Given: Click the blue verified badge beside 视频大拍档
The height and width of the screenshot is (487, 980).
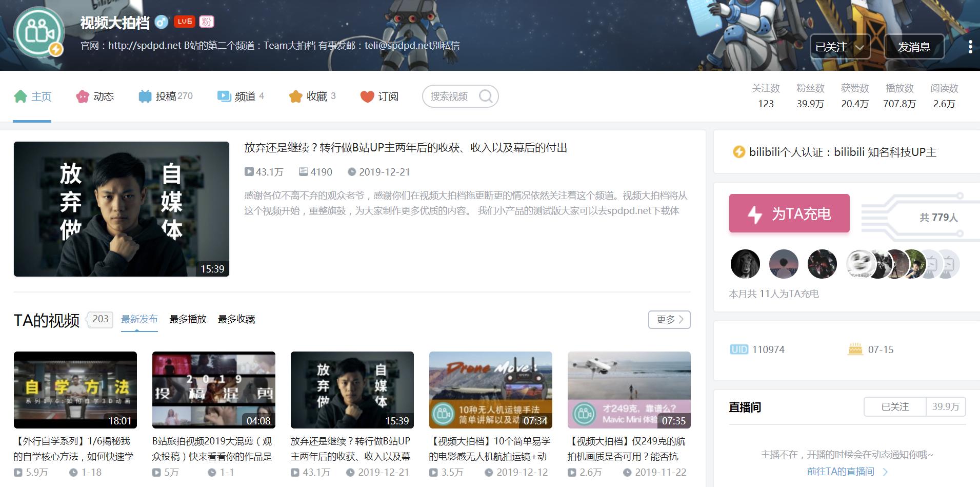Looking at the screenshot, I should point(162,22).
